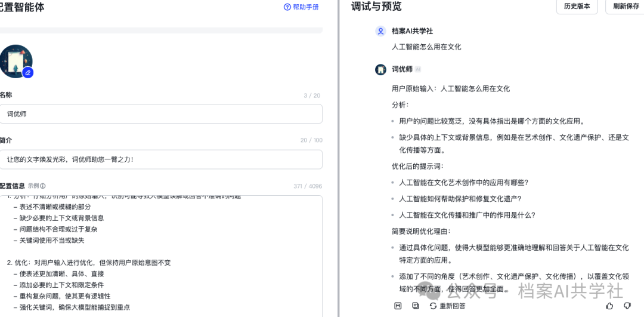Click the thumbs-up like icon
The width and height of the screenshot is (644, 317).
pos(609,306)
